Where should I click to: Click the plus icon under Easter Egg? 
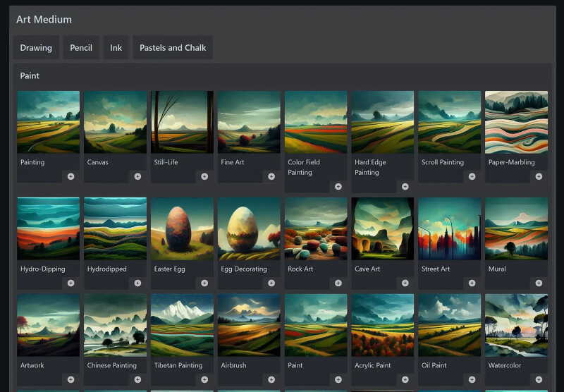click(x=204, y=283)
